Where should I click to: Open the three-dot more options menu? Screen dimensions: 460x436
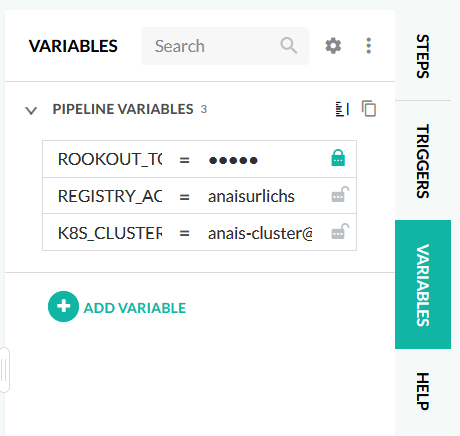(368, 46)
